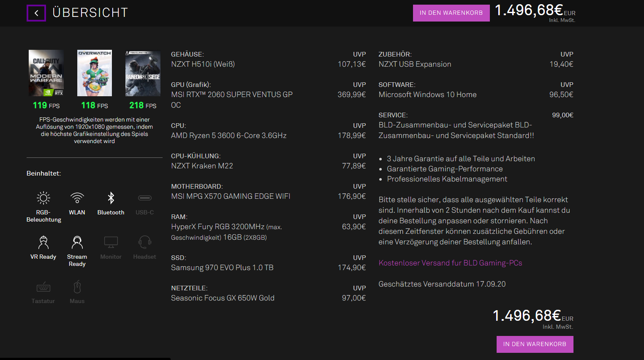This screenshot has width=644, height=360.
Task: Click the Tastatur keyboard icon
Action: [43, 287]
